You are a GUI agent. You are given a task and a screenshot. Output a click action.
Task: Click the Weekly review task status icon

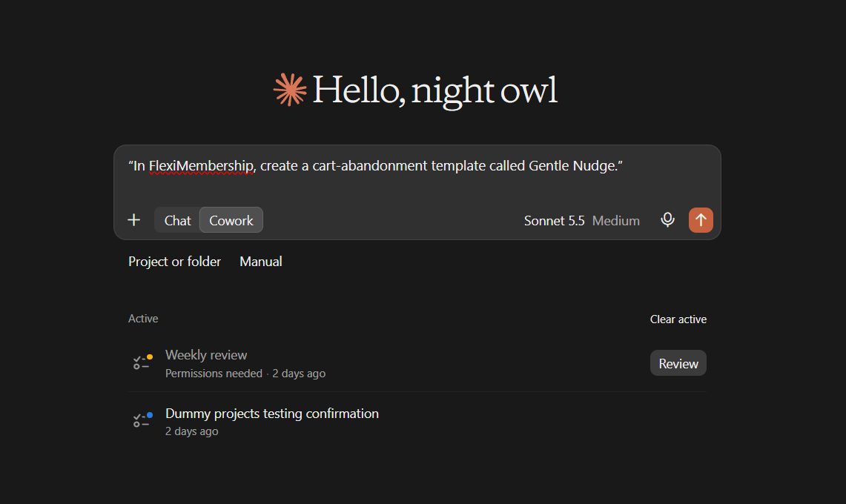[x=143, y=362]
